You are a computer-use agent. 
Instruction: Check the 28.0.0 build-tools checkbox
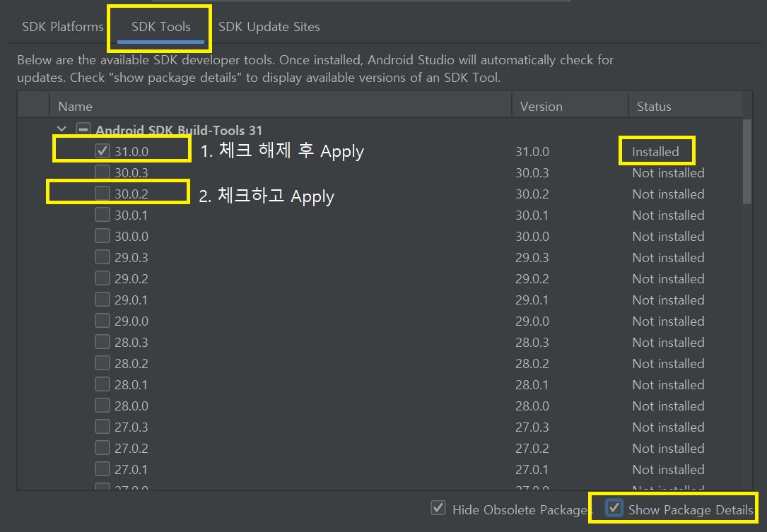point(103,405)
